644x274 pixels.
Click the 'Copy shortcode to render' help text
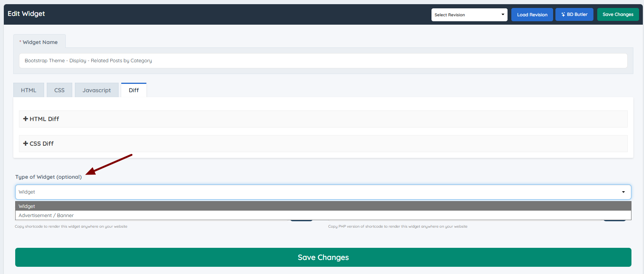tap(71, 227)
